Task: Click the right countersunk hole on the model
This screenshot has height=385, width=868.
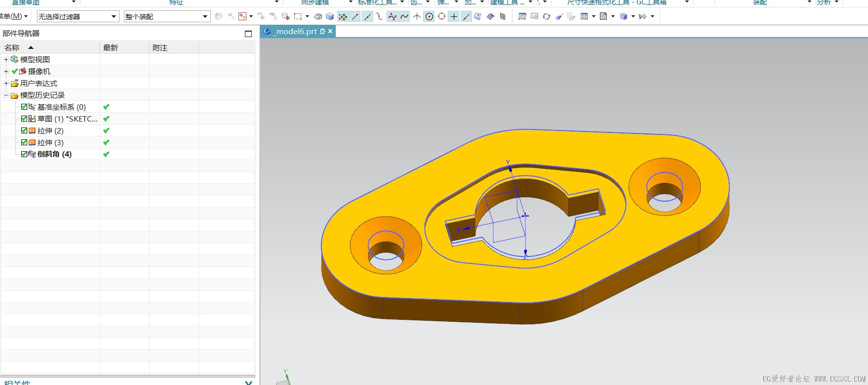Action: pyautogui.click(x=665, y=186)
